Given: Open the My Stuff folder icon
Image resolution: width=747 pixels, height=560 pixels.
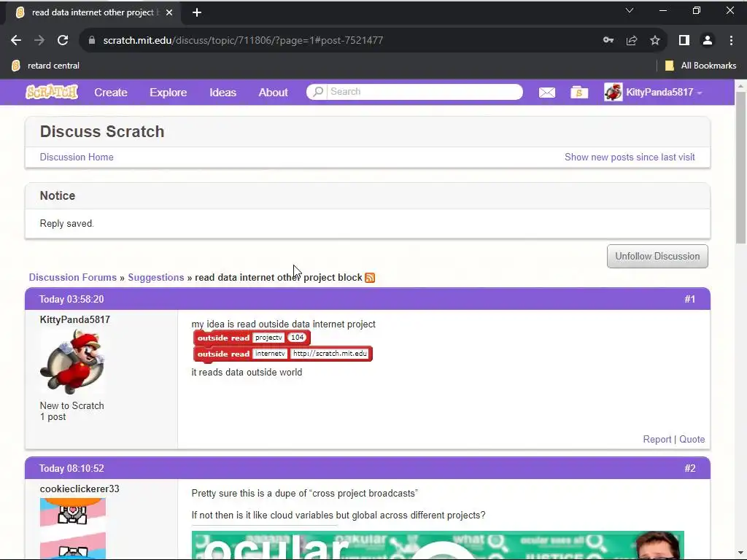Looking at the screenshot, I should pyautogui.click(x=579, y=93).
